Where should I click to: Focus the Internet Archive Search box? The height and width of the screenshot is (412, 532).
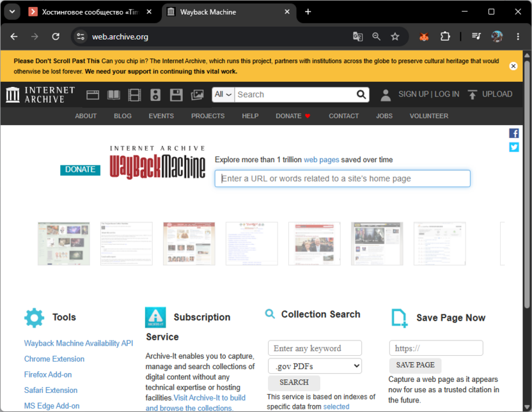295,95
